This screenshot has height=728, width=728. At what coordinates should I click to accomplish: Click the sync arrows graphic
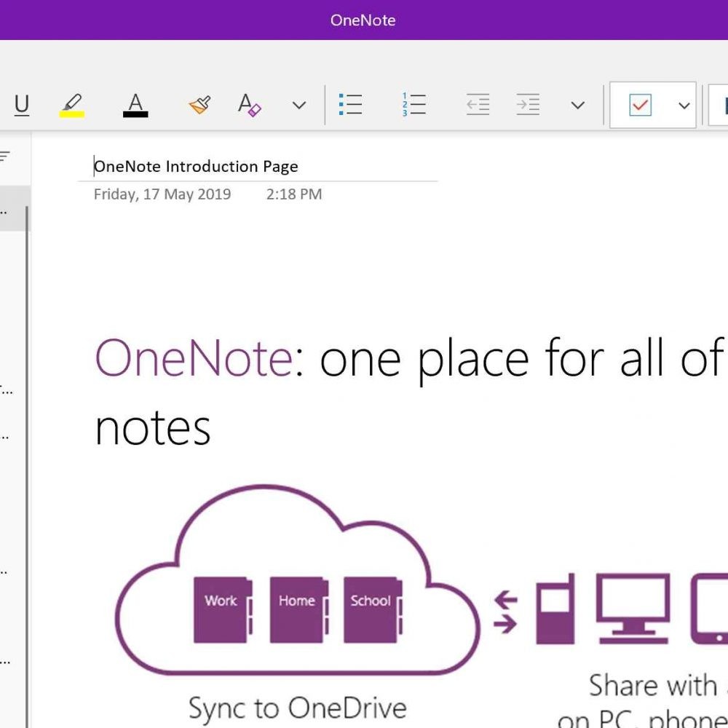pos(506,612)
